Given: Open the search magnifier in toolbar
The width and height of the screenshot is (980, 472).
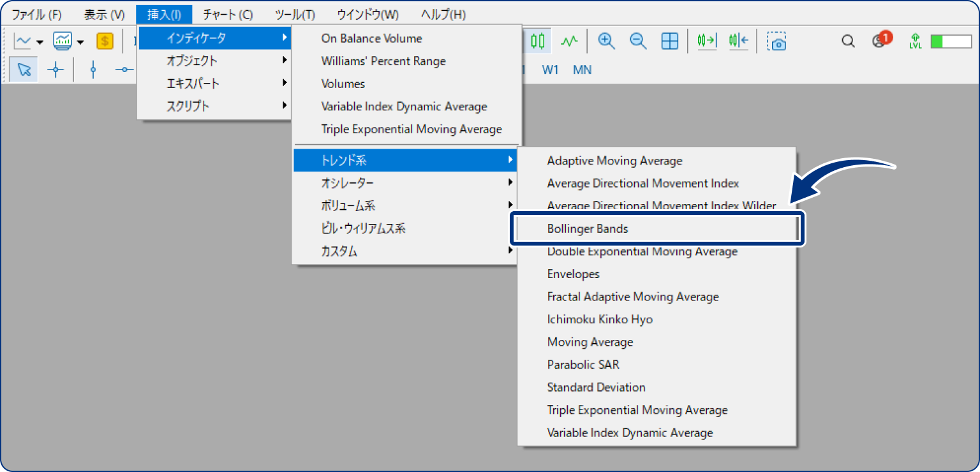Looking at the screenshot, I should click(847, 41).
